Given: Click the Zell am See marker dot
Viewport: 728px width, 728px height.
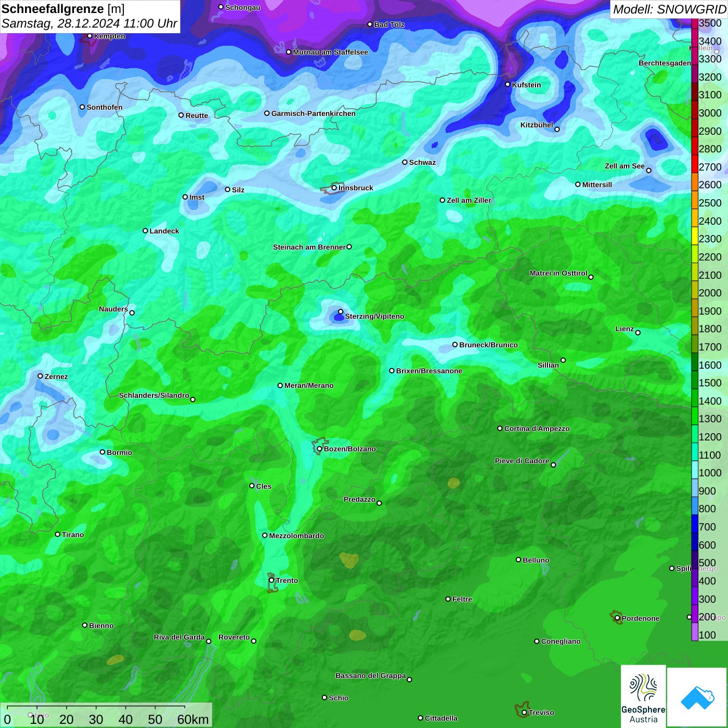Looking at the screenshot, I should pos(648,171).
